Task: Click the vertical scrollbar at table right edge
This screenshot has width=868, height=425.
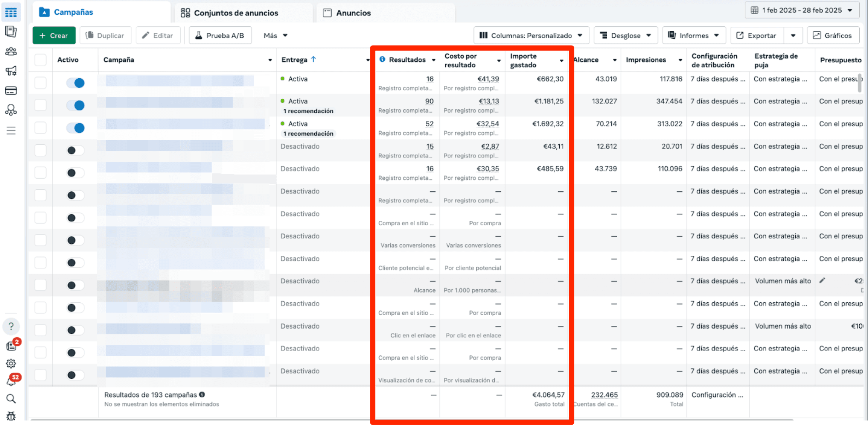Action: pos(859,83)
